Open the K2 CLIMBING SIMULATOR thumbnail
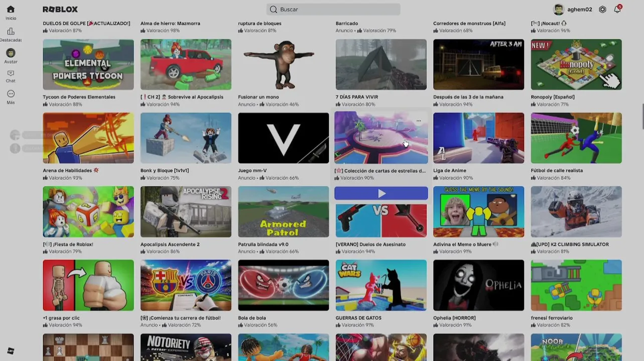Viewport: 644px width, 361px height. point(576,212)
